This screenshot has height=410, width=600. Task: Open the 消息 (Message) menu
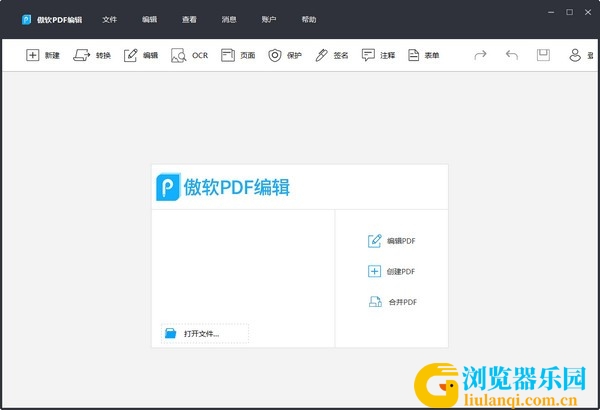click(229, 20)
